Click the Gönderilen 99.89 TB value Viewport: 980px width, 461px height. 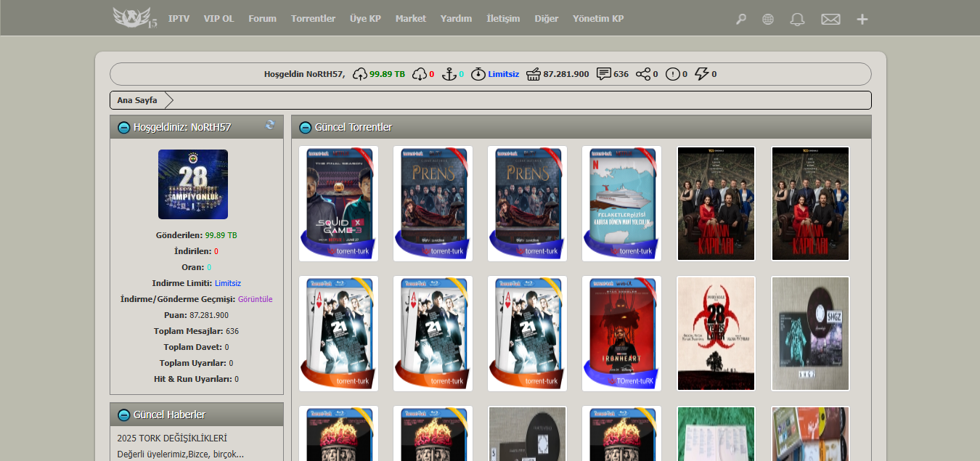[x=221, y=235]
